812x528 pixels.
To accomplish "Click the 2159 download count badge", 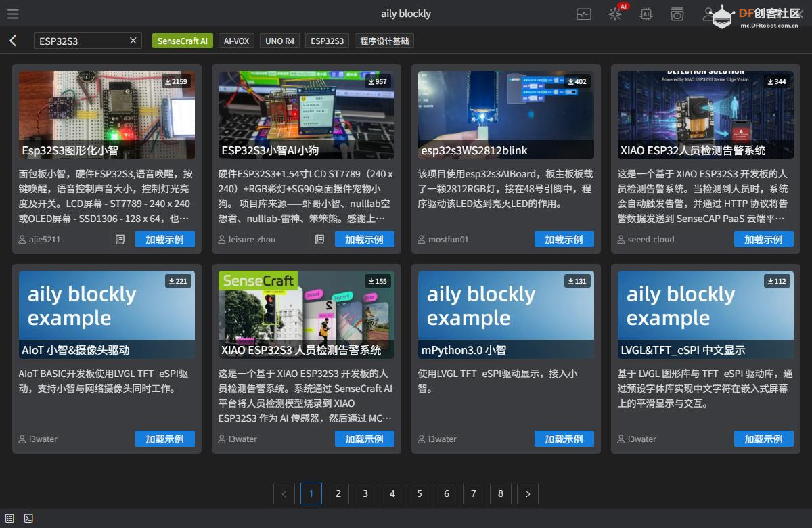I will [176, 81].
